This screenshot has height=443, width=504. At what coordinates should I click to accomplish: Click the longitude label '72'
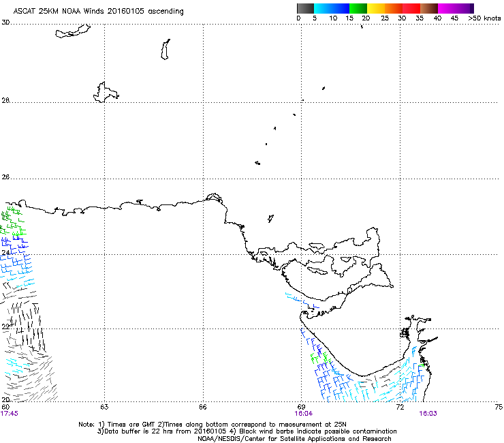[x=400, y=407]
